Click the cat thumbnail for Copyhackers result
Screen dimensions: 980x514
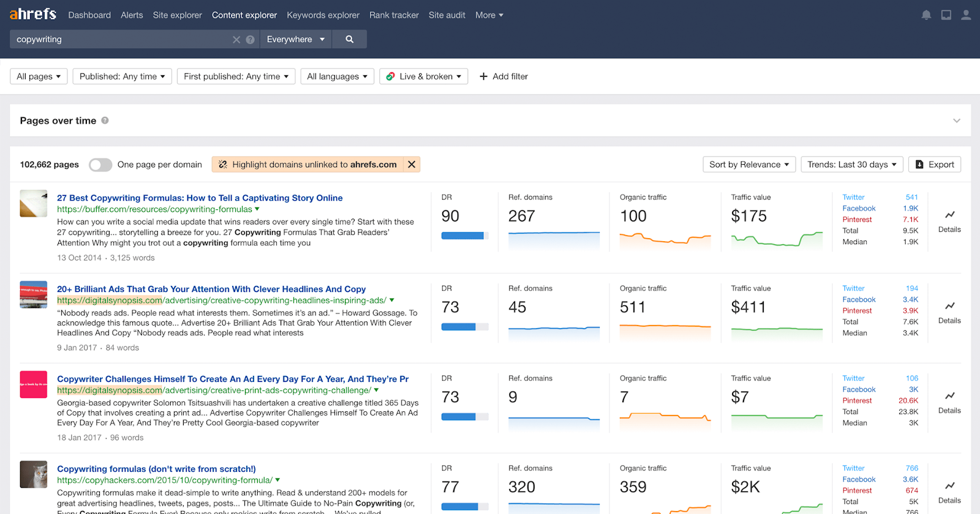point(34,474)
